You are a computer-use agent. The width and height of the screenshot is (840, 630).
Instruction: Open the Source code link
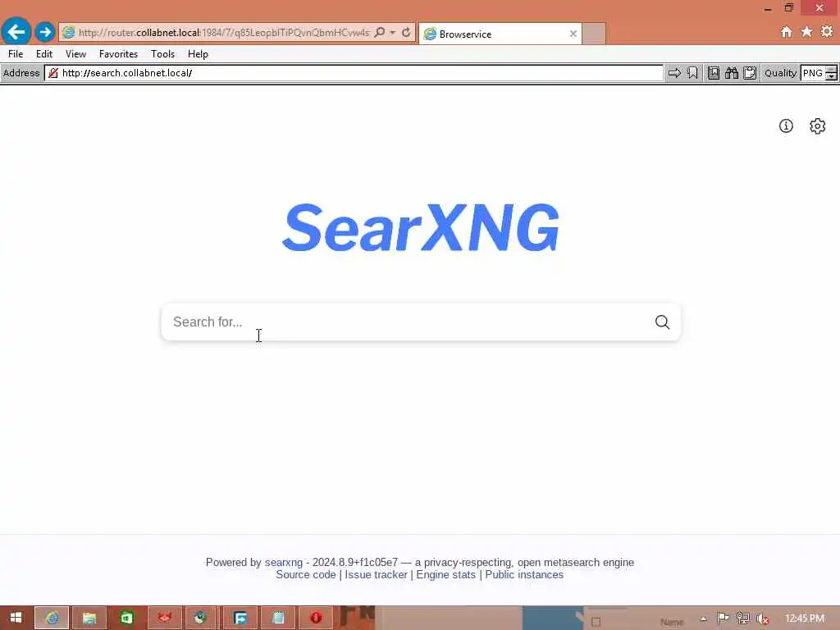306,575
